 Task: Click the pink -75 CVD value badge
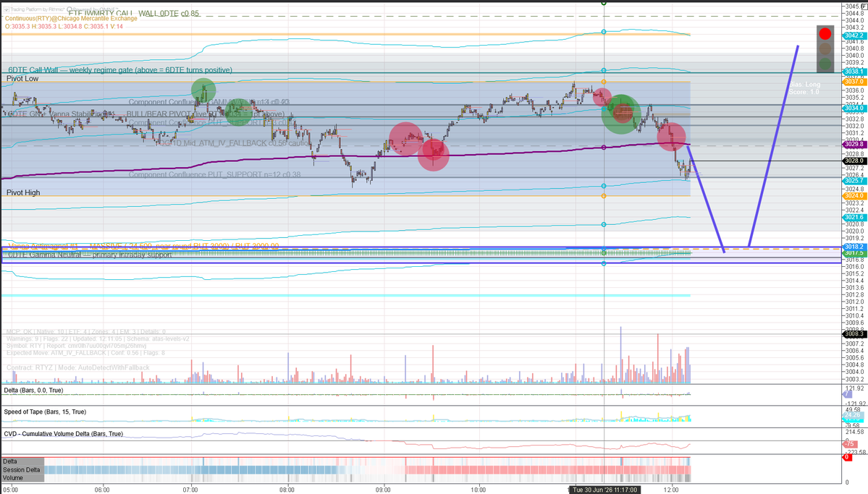[x=849, y=444]
